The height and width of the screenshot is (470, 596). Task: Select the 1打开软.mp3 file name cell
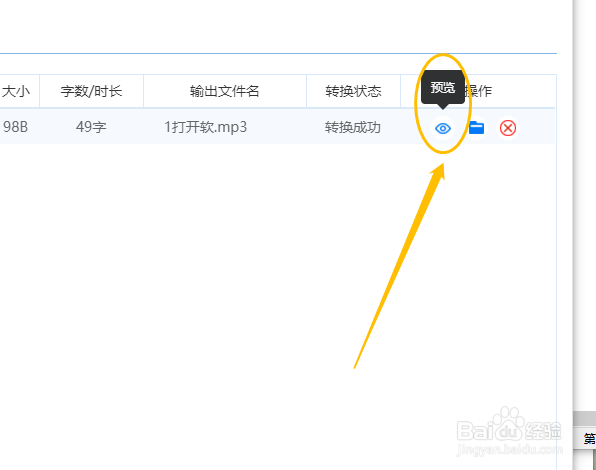[206, 127]
